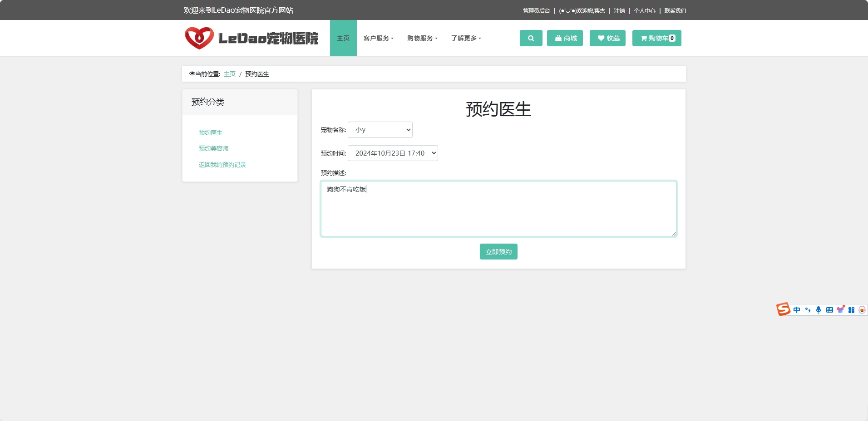Screen dimensions: 868x421
Task: Open the pet name dropdown showing 小y
Action: [380, 130]
